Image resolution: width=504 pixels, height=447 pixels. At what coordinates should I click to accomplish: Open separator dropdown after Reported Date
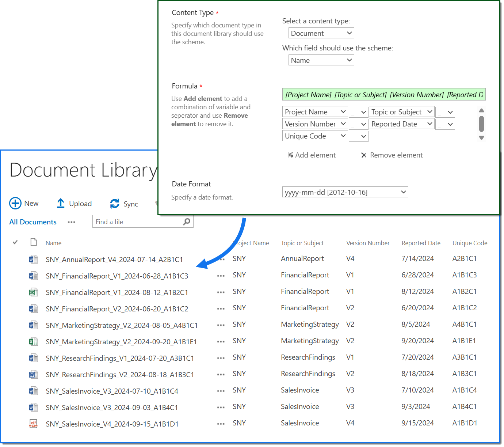(445, 124)
